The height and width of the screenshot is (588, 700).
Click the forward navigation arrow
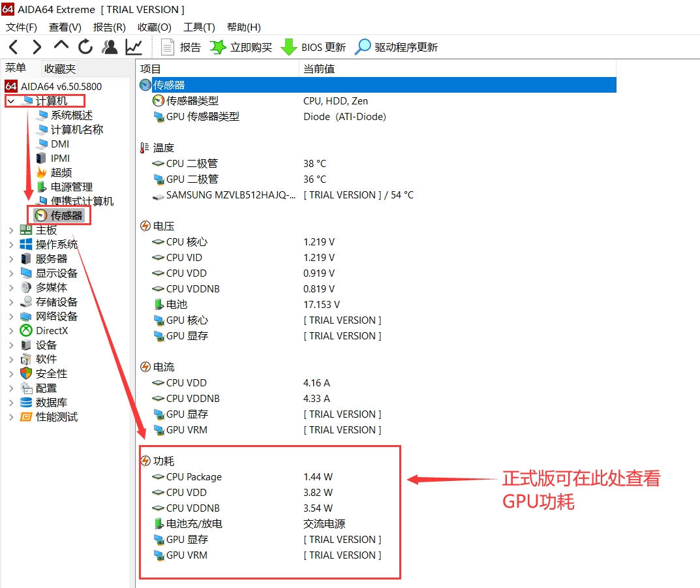(37, 46)
